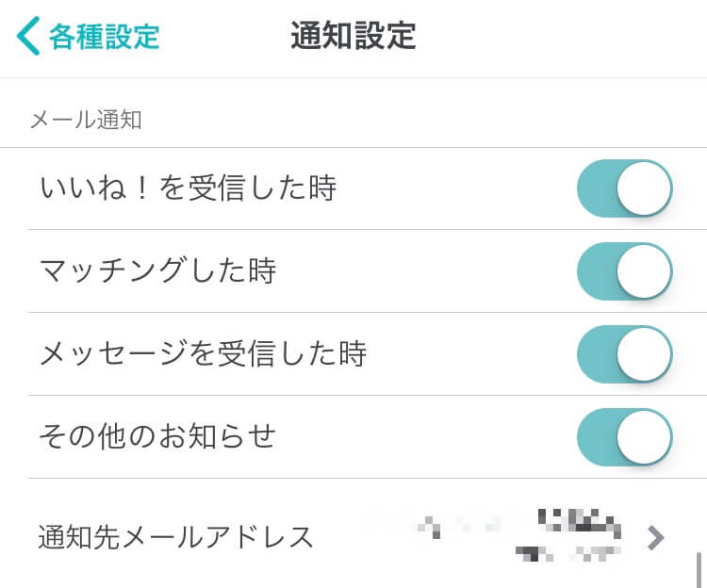Open 通知先メールアドレス setting row

[176, 537]
